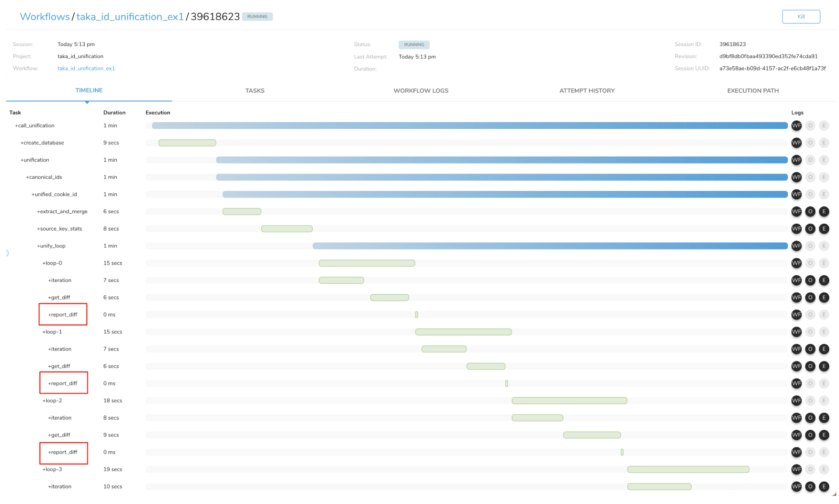Screen dimensions: 839x504
Task: Open WF log for loop-1 row
Action: tap(796, 332)
